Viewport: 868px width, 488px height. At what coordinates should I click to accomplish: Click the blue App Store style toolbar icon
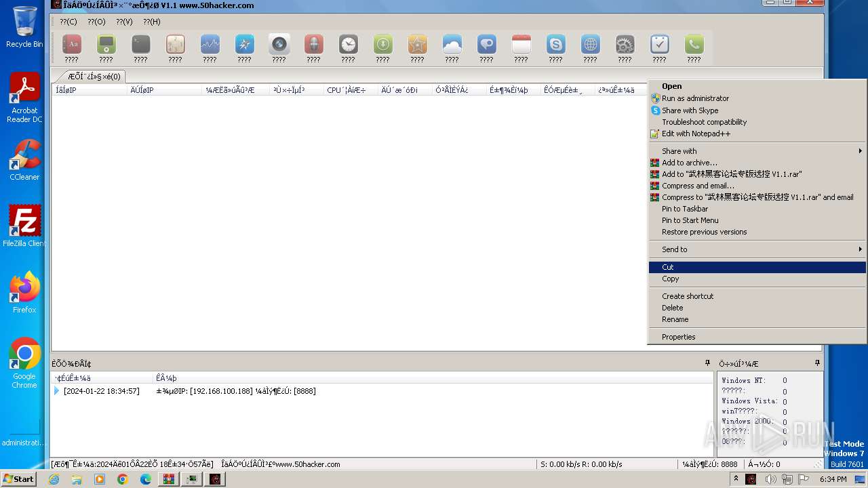(x=244, y=45)
